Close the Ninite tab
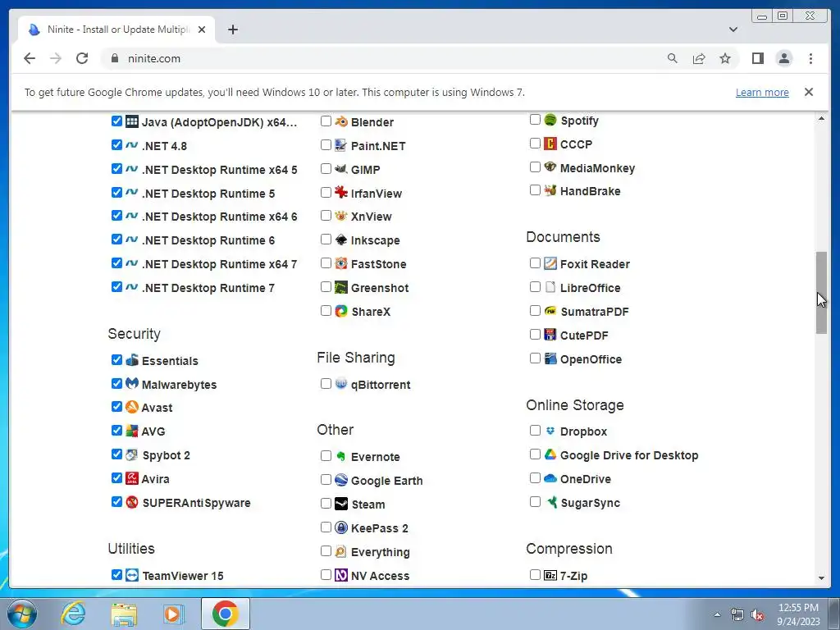The width and height of the screenshot is (840, 630). [202, 30]
